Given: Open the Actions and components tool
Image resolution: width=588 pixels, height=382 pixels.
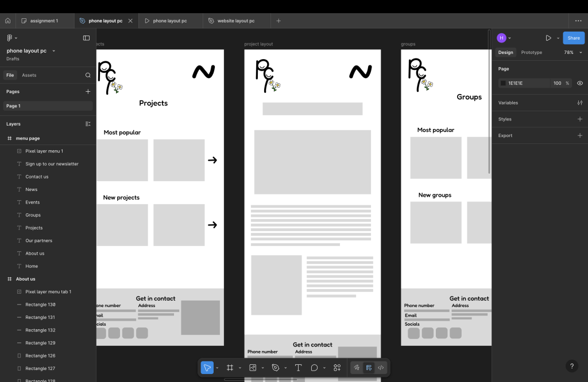Looking at the screenshot, I should (x=337, y=368).
